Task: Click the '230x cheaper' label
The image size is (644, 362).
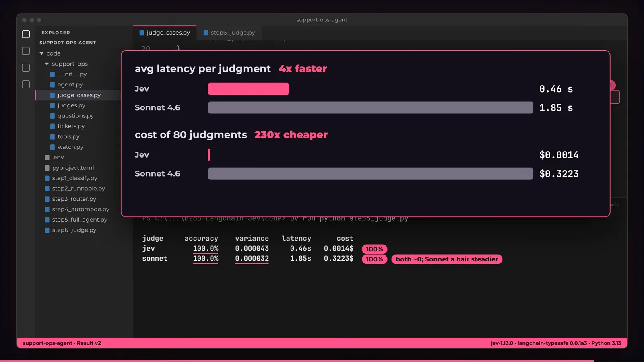Action: click(291, 135)
